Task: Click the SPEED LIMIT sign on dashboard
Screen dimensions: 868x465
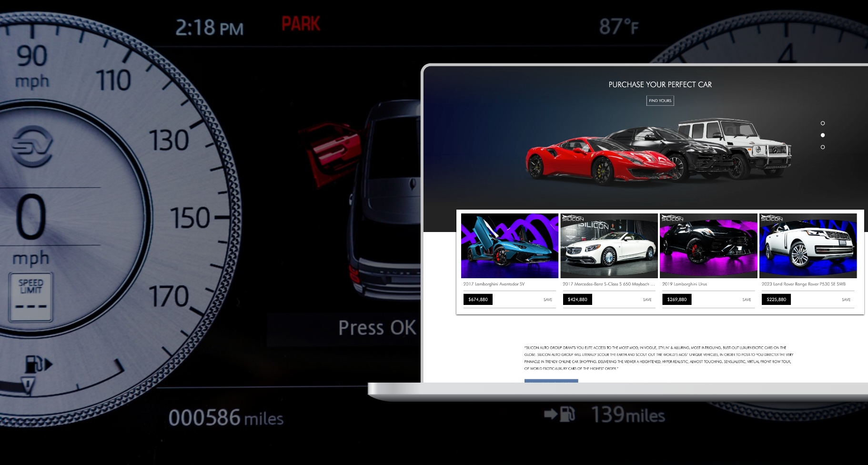Action: (30, 297)
